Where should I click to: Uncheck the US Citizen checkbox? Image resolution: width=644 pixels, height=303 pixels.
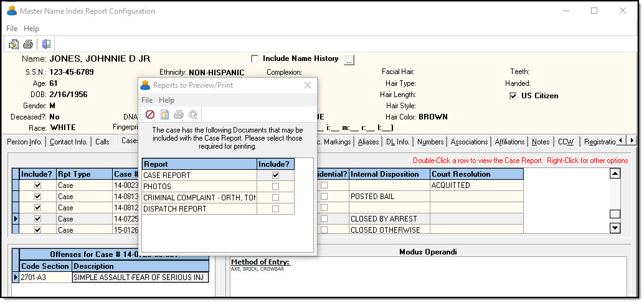pos(513,96)
